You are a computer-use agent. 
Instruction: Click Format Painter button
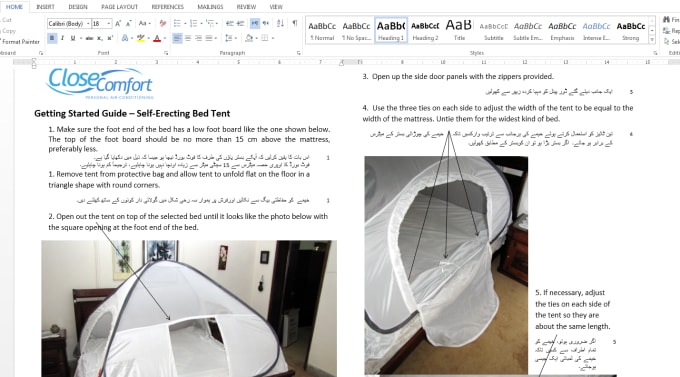(x=20, y=42)
